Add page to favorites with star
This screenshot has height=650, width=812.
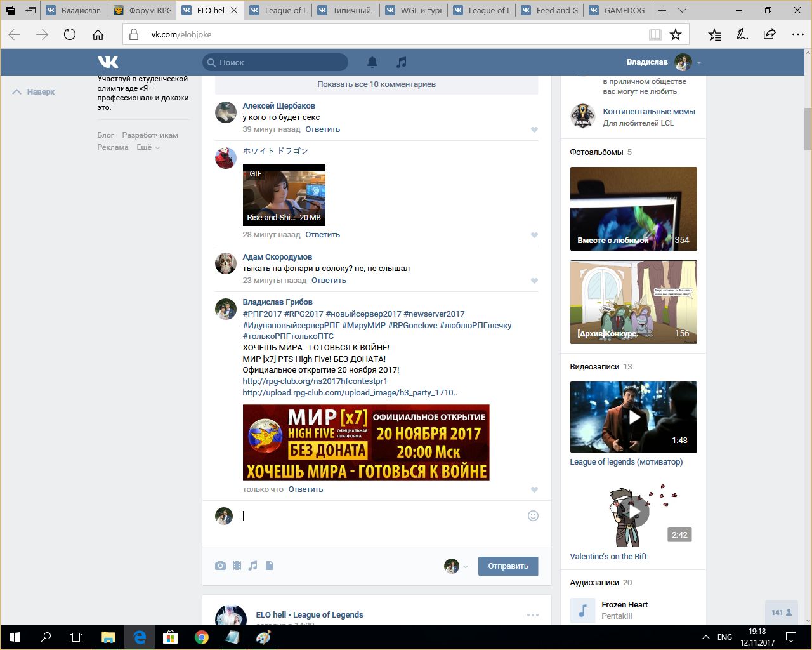pos(676,35)
